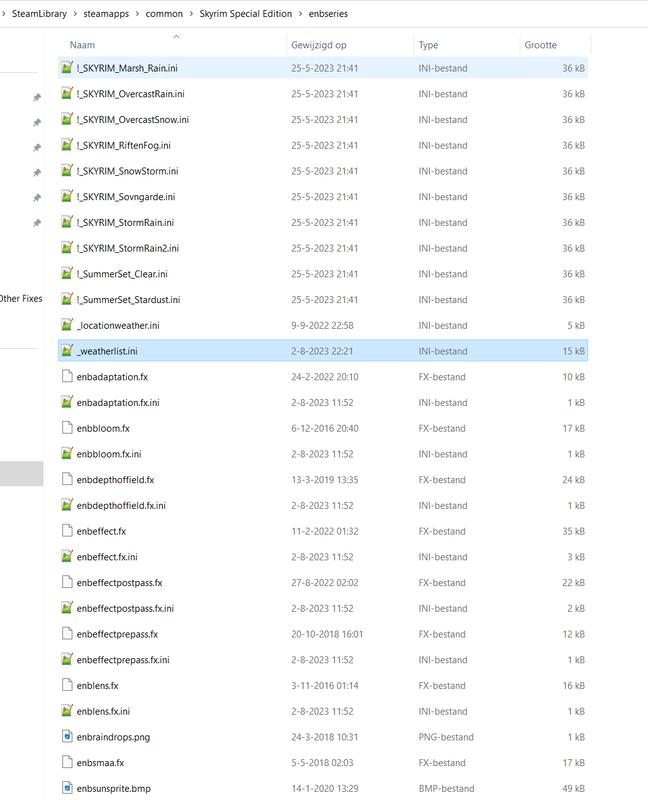The height and width of the screenshot is (800, 648).
Task: Open Skyrim Special Edition breadcrumb folder
Action: pyautogui.click(x=245, y=14)
